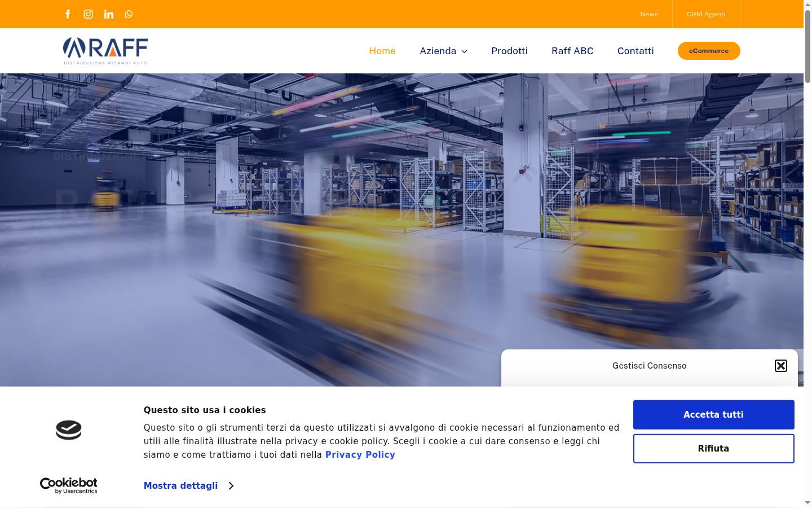This screenshot has width=812, height=508.
Task: Click the RAFF logo
Action: click(105, 51)
